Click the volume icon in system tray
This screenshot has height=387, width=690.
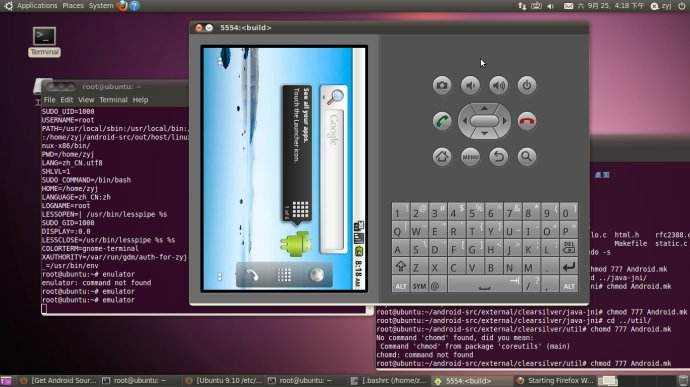tap(551, 6)
